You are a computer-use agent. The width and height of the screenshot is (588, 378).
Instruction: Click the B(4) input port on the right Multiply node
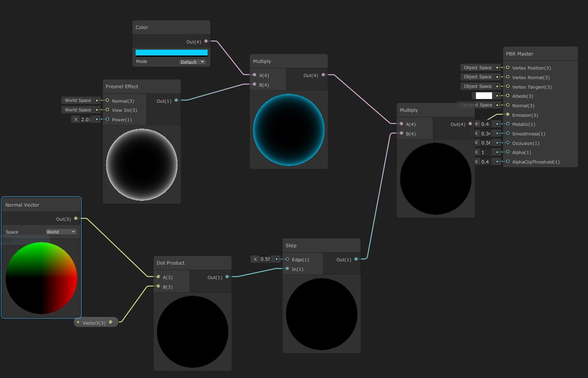point(401,133)
